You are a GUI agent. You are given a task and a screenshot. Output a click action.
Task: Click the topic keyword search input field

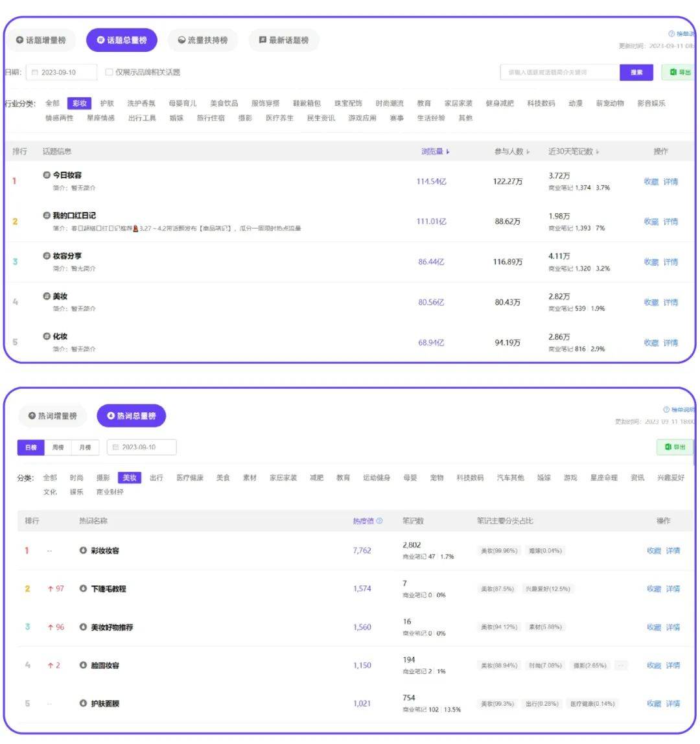click(x=560, y=72)
